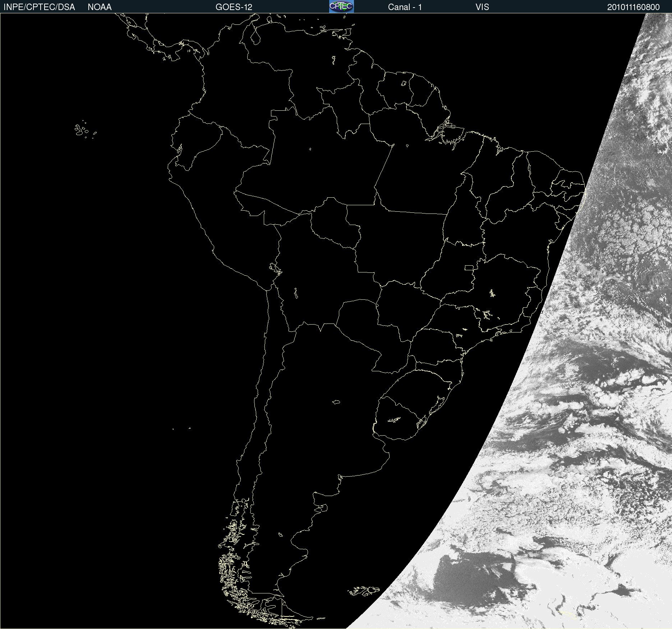Click the Canal - 1 channel label
The width and height of the screenshot is (672, 629).
pyautogui.click(x=405, y=7)
